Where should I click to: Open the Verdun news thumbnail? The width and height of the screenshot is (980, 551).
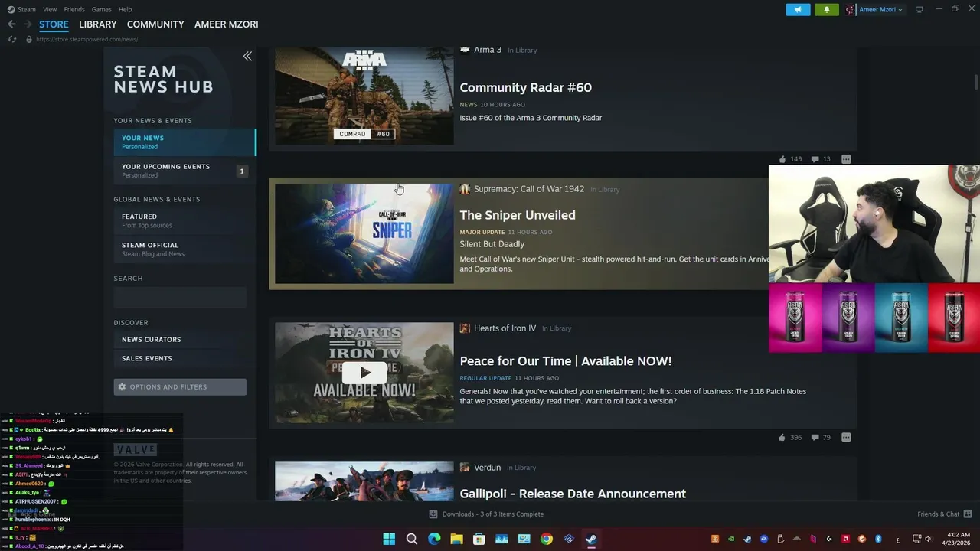pos(364,481)
